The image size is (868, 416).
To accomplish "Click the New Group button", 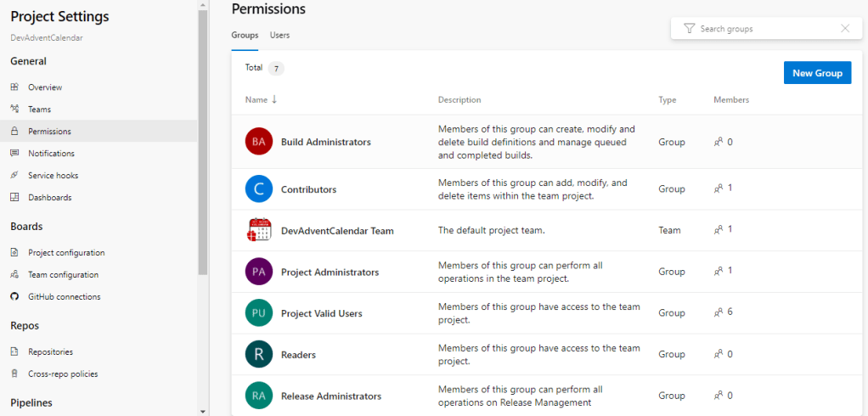I will click(x=816, y=73).
